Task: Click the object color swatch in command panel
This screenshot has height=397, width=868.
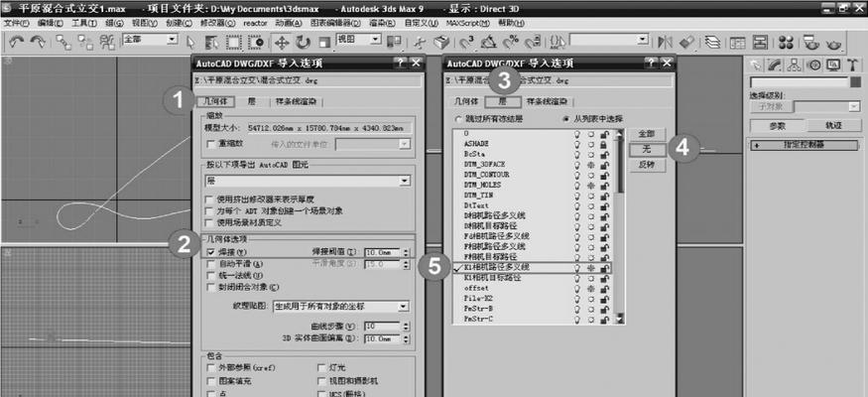Action: (856, 82)
